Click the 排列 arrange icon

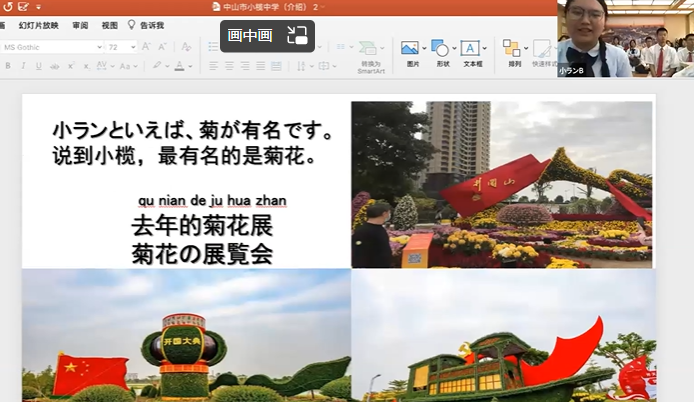(512, 48)
